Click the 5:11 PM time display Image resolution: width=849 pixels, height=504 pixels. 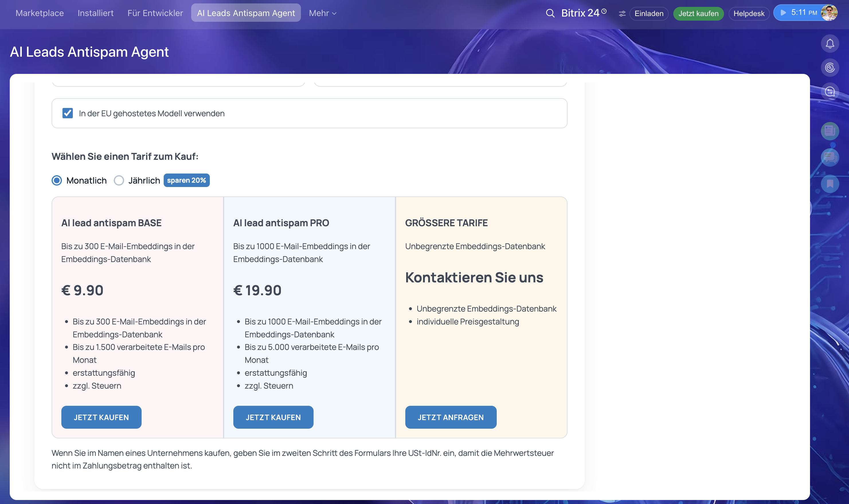click(804, 13)
